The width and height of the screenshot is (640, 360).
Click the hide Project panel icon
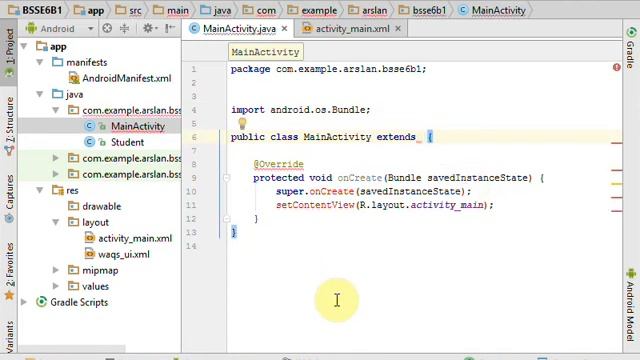pos(170,28)
